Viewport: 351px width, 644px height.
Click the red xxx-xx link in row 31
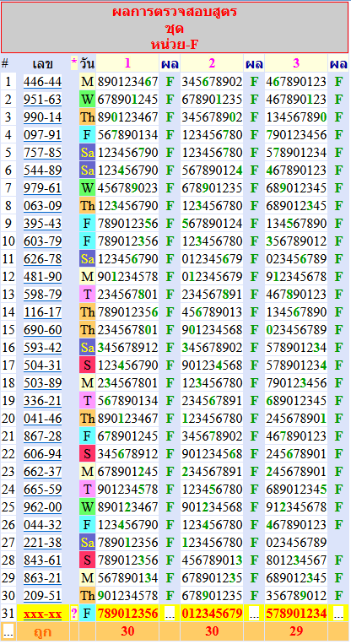(x=43, y=614)
